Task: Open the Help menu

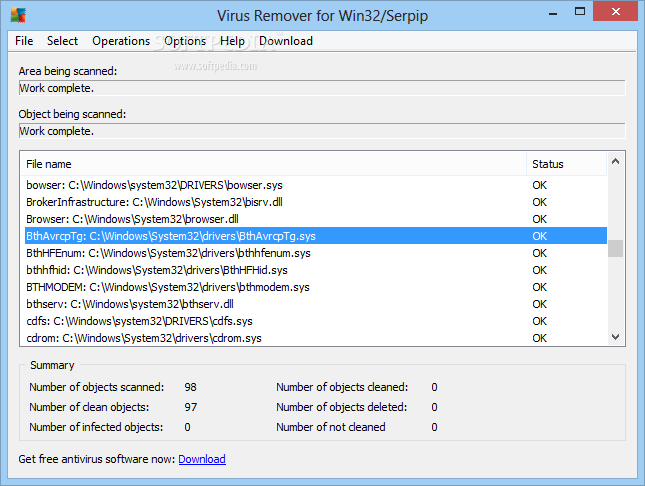Action: [232, 41]
